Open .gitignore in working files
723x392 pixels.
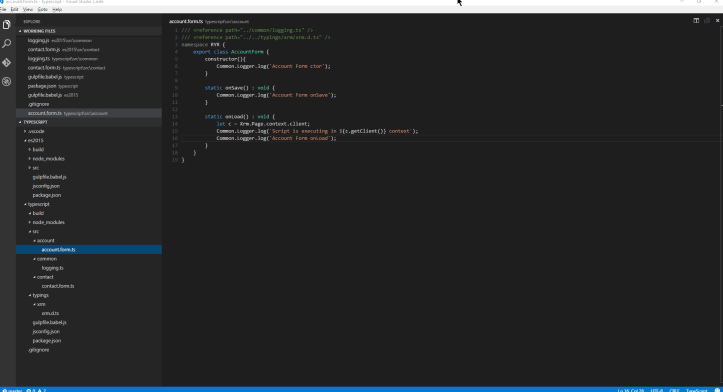coord(89,104)
